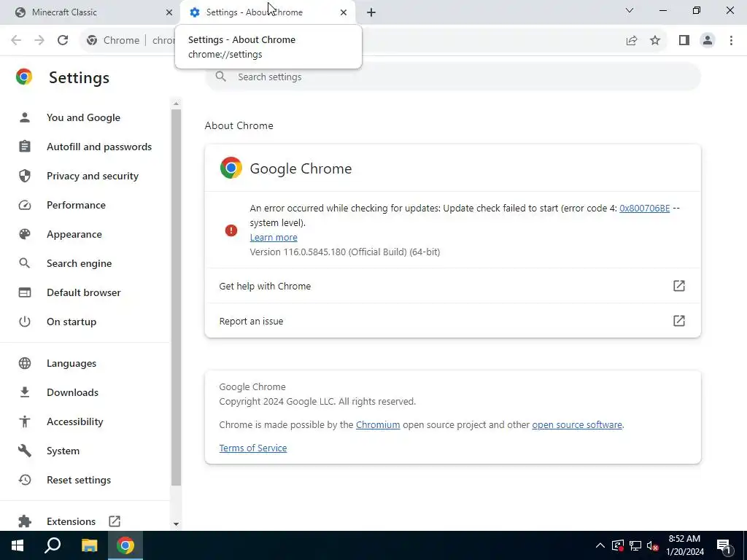The height and width of the screenshot is (560, 747).
Task: Open the open source software link
Action: tap(577, 425)
